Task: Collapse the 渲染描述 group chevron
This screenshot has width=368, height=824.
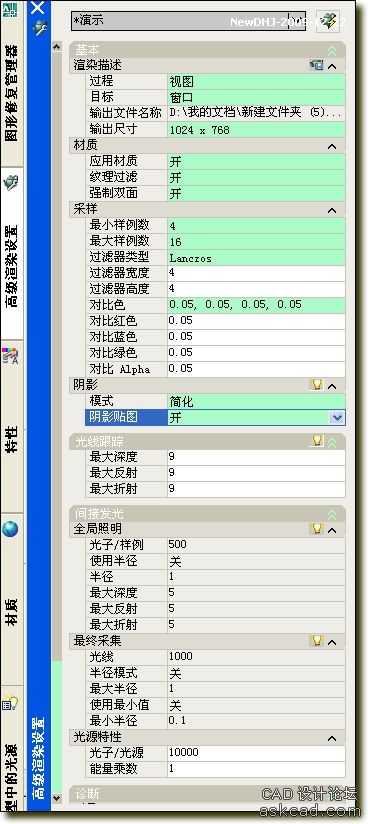Action: click(332, 66)
